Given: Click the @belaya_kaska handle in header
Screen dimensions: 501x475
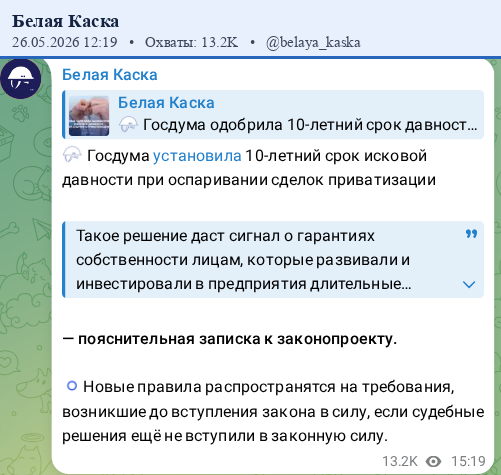Looking at the screenshot, I should coord(313,42).
